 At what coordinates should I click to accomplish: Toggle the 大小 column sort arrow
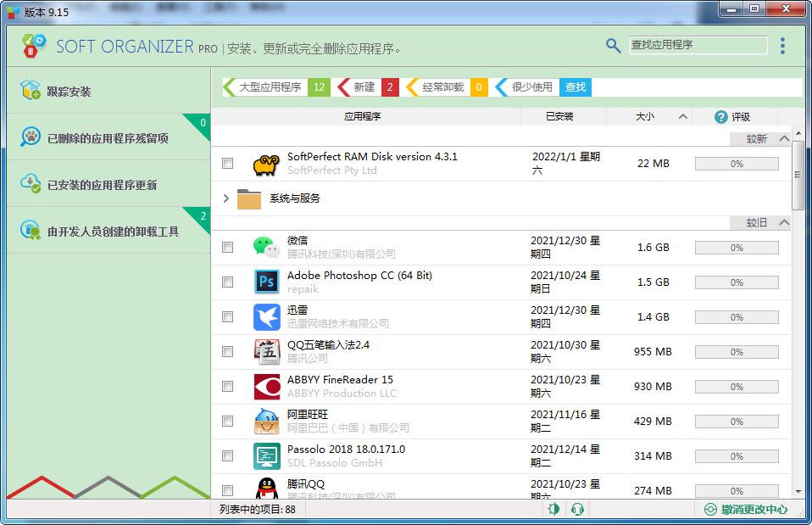pos(683,116)
